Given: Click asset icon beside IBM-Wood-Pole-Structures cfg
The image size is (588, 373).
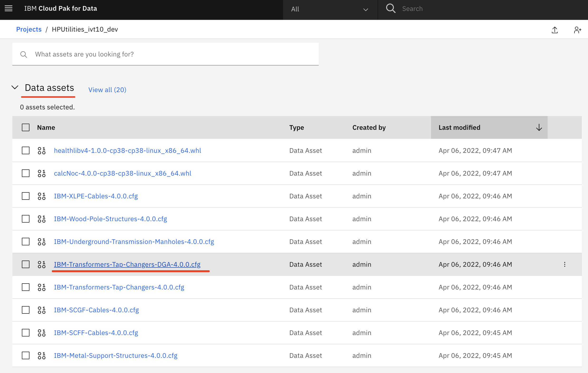Looking at the screenshot, I should tap(42, 219).
